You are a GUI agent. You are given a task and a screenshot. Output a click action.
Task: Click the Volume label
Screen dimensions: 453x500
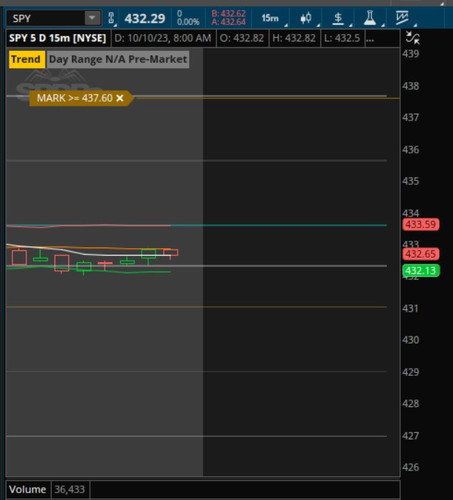pos(28,489)
